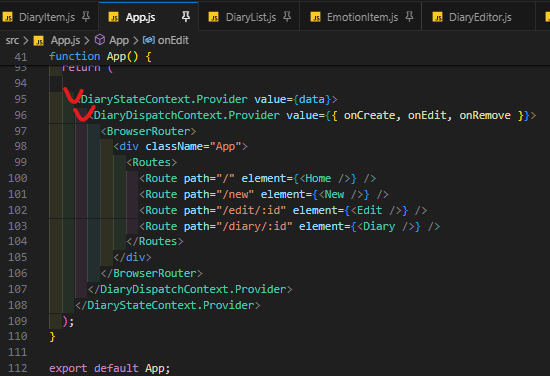Expand the chevron after App breadcrumb
This screenshot has width=550, height=376.
pyautogui.click(x=135, y=41)
